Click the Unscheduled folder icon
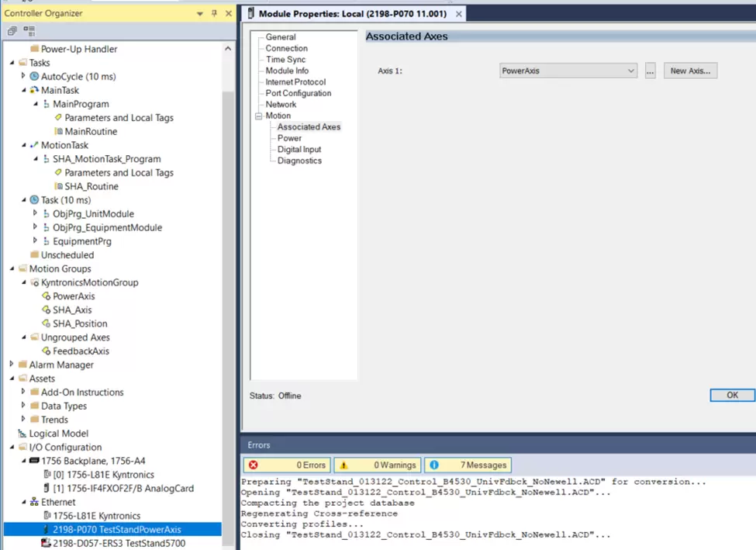 coord(34,254)
